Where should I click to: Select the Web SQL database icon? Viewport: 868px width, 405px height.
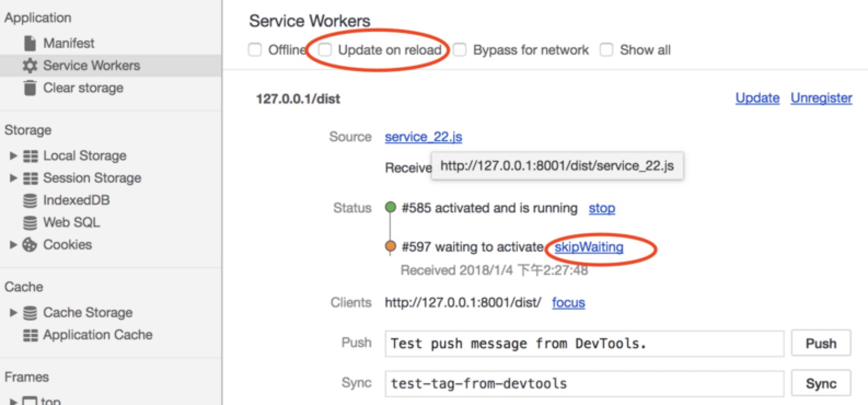[x=30, y=223]
